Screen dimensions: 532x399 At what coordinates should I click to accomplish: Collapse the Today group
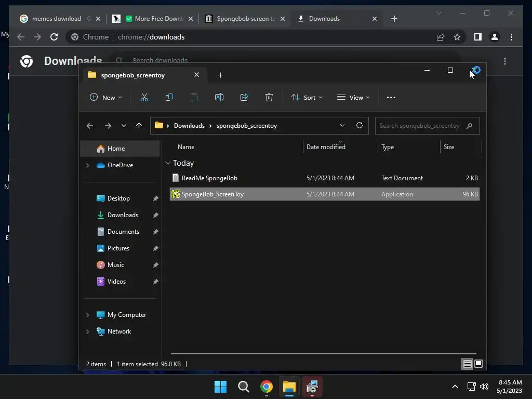tap(168, 163)
